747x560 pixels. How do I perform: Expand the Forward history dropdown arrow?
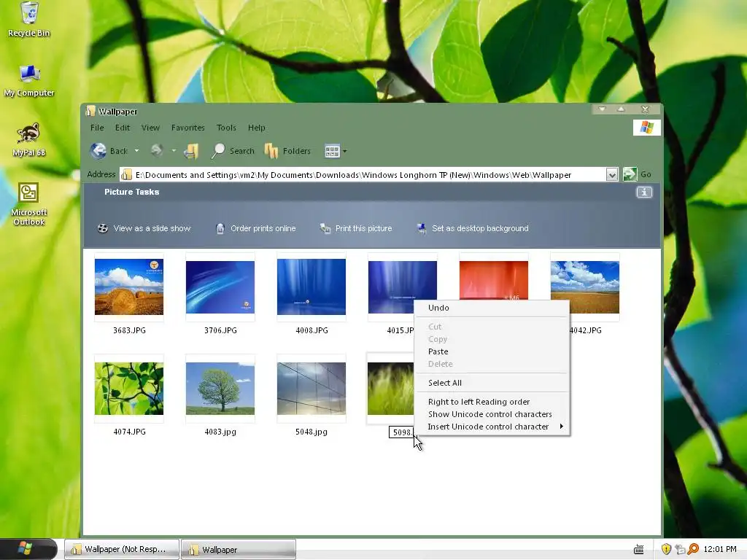[174, 151]
